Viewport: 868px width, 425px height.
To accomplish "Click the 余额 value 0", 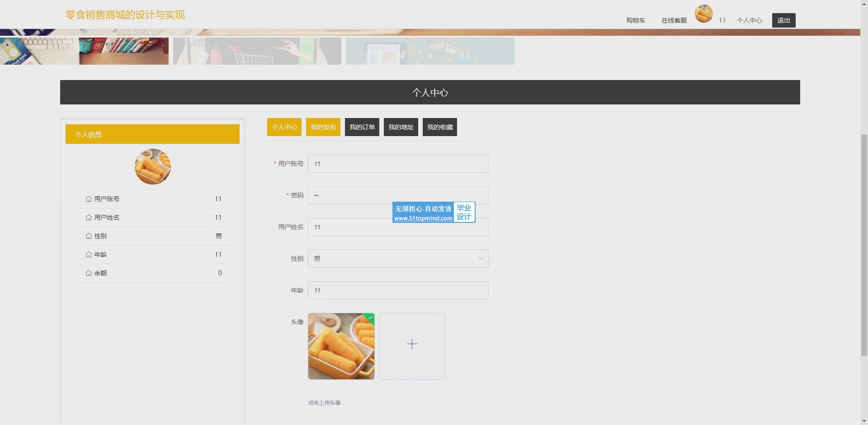I will coord(220,273).
